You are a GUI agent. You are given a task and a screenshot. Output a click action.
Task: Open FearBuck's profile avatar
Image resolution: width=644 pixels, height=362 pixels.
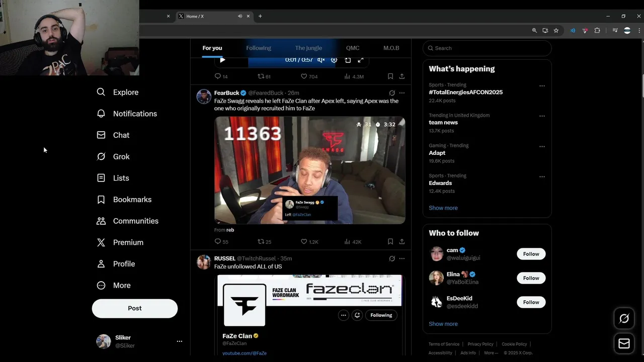(204, 97)
